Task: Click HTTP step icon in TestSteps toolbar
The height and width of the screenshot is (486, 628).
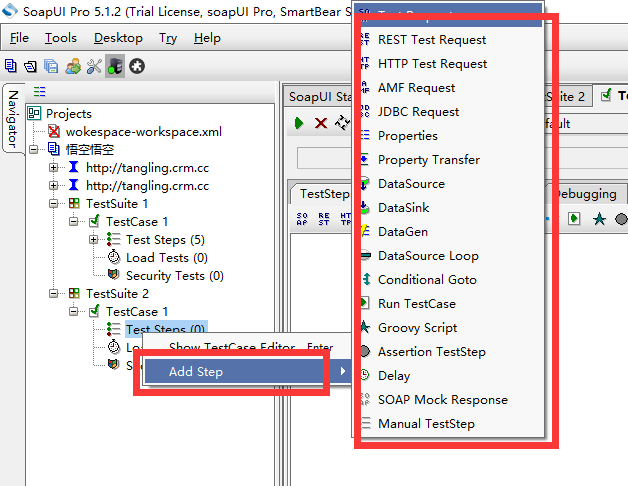Action: pyautogui.click(x=345, y=219)
